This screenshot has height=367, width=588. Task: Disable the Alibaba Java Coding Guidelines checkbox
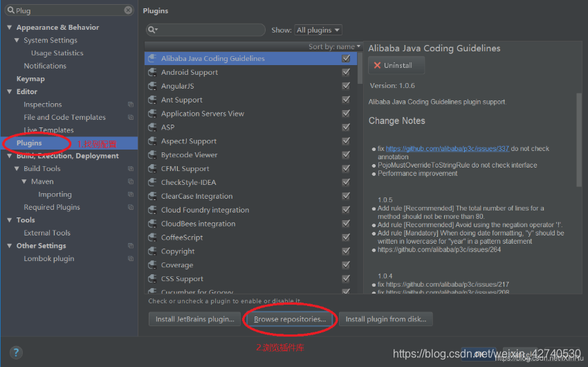(346, 58)
